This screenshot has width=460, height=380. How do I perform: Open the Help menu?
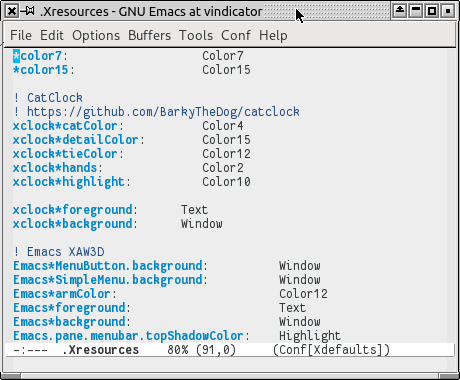pyautogui.click(x=273, y=35)
